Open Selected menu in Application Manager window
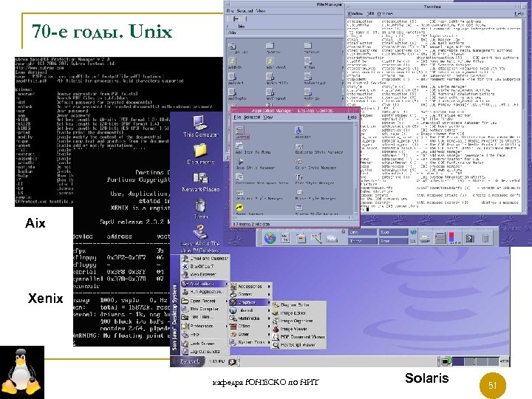Screen dimensions: 532x399 coord(252,117)
